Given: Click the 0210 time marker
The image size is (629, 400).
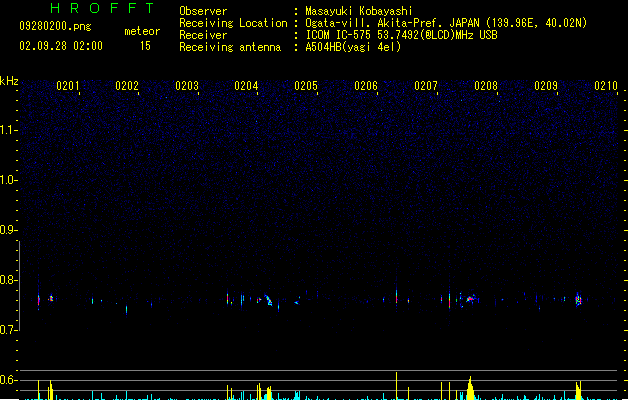Looking at the screenshot, I should (x=606, y=86).
